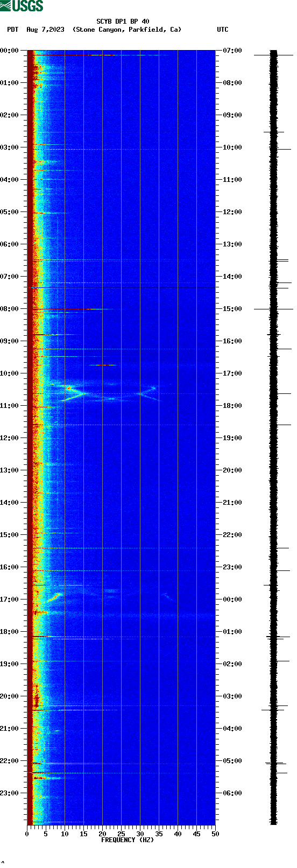Click PDT time label 22:00
The image size is (297, 868).
[x=10, y=761]
